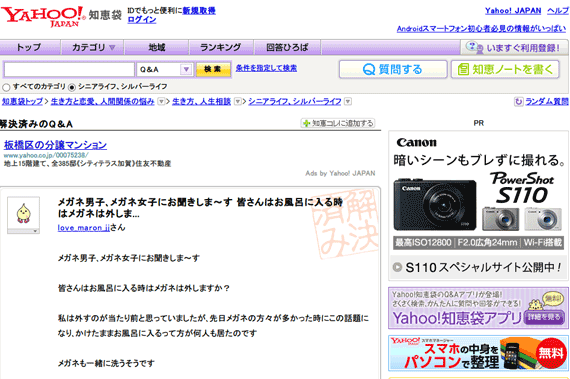
Task: Click the 質問する button
Action: pyautogui.click(x=393, y=69)
